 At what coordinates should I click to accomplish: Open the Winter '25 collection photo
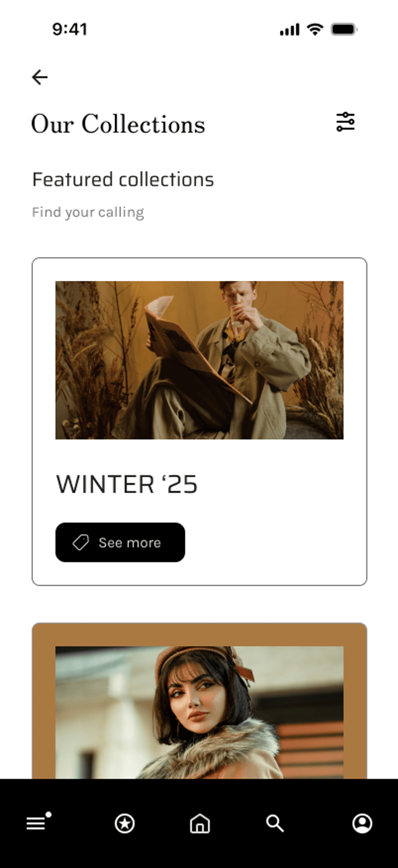(x=200, y=360)
